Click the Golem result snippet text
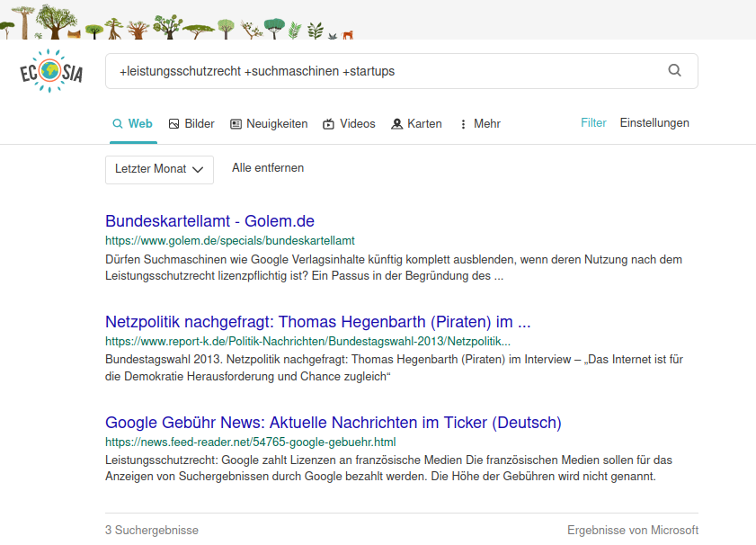This screenshot has height=545, width=756. click(394, 268)
